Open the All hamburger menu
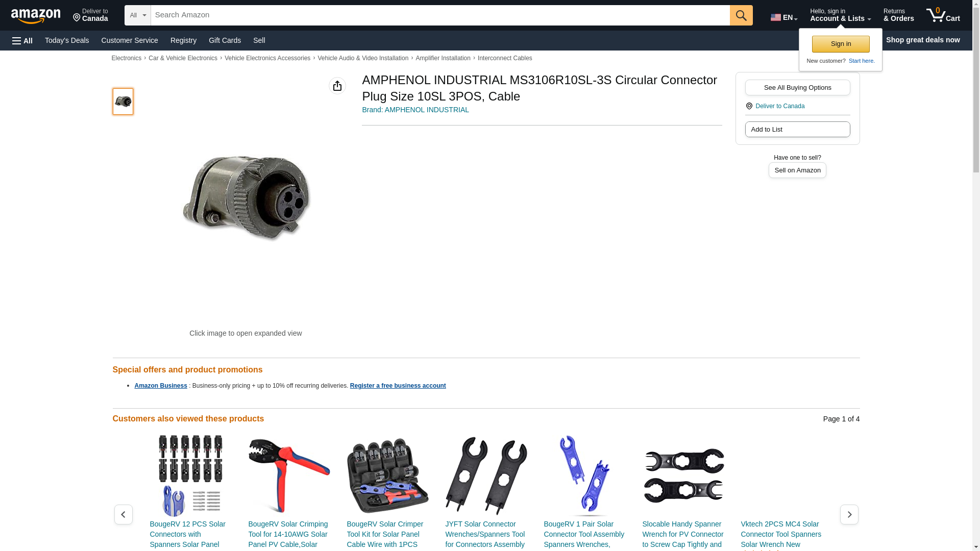This screenshot has height=551, width=980. click(x=22, y=40)
